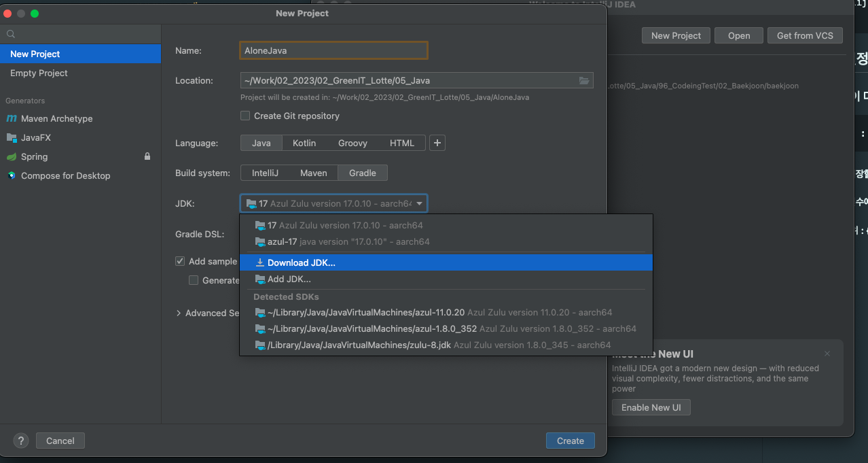Choose HTML as the language
868x463 pixels.
point(402,143)
